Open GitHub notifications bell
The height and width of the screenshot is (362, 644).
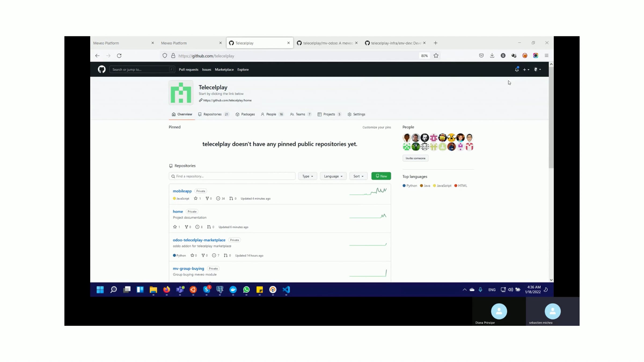tap(517, 69)
